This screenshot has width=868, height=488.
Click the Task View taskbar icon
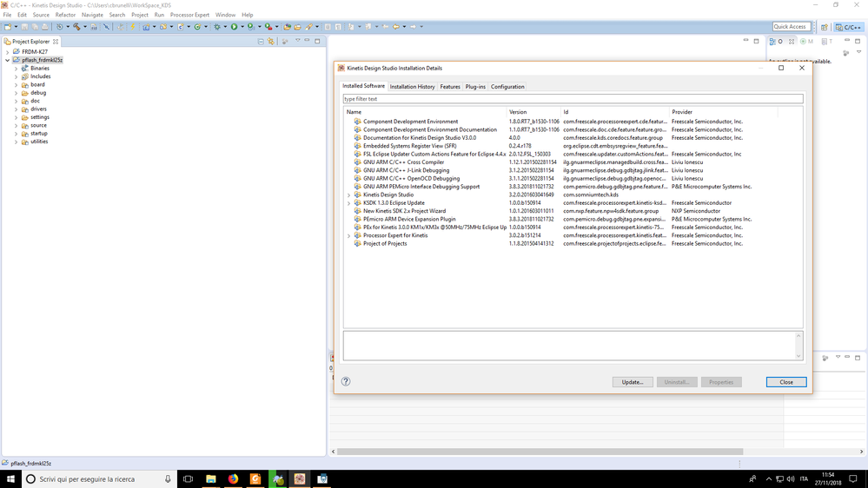point(189,478)
